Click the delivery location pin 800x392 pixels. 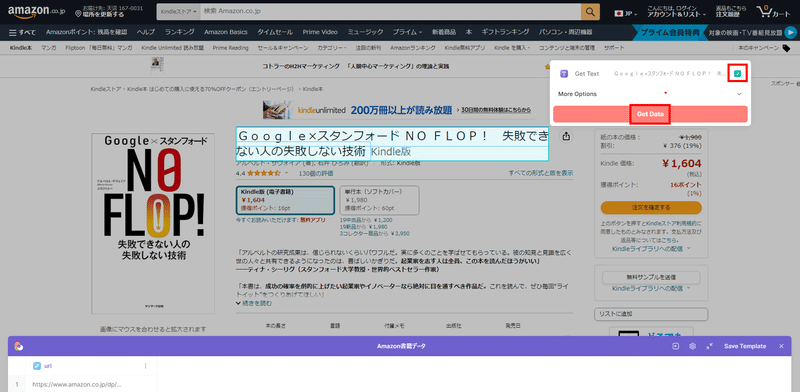(x=78, y=13)
